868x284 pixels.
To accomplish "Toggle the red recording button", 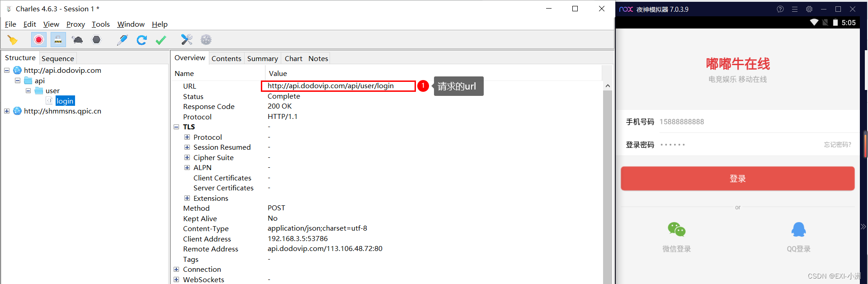I will point(39,40).
